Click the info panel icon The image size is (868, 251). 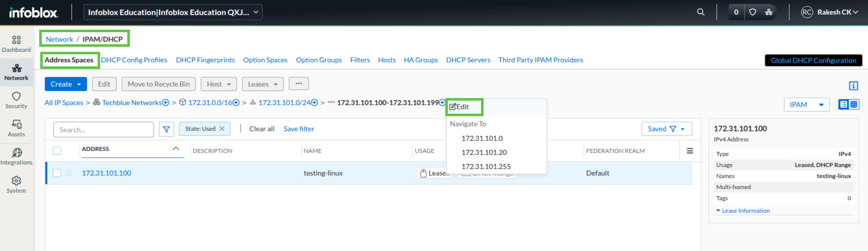coord(853,86)
